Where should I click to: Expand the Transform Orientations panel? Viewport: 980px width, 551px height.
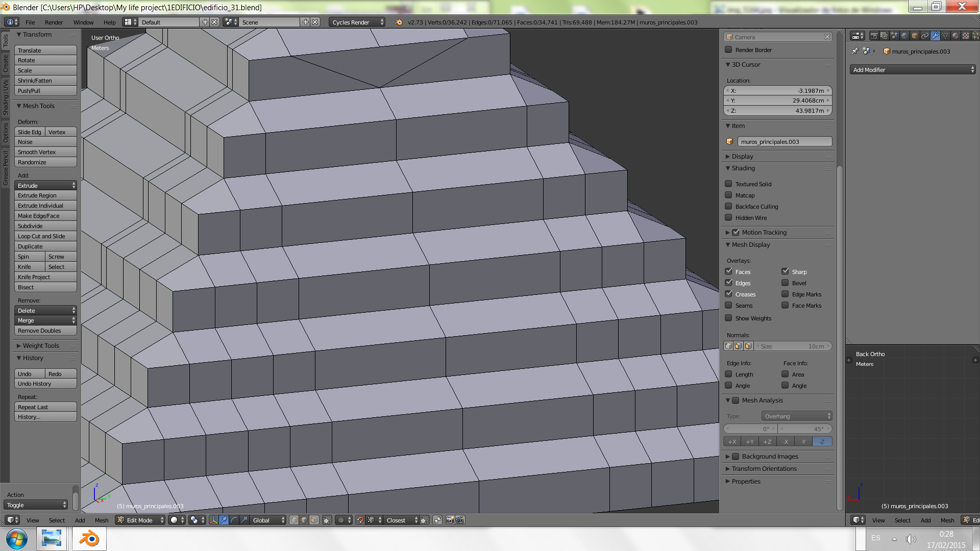pyautogui.click(x=764, y=469)
